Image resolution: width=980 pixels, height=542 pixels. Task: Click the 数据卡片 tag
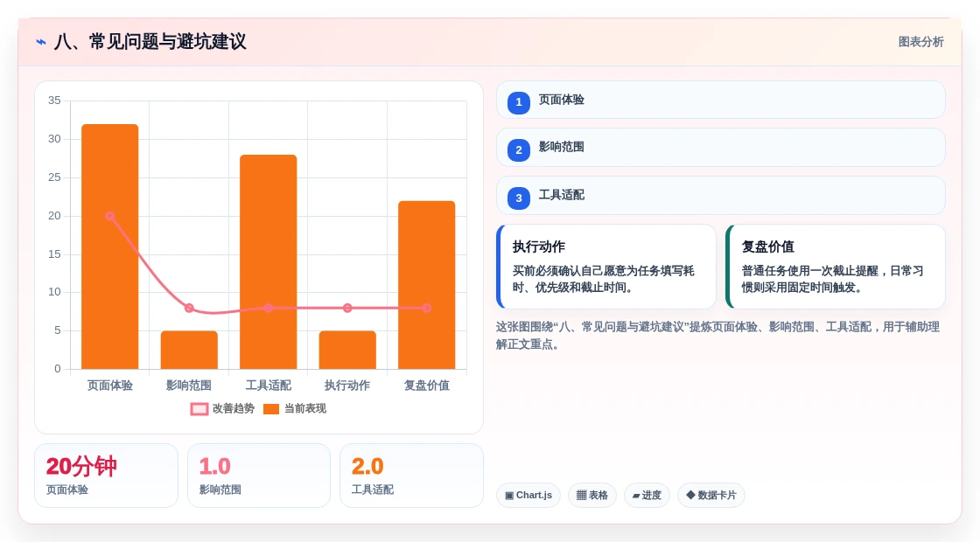[x=711, y=495]
